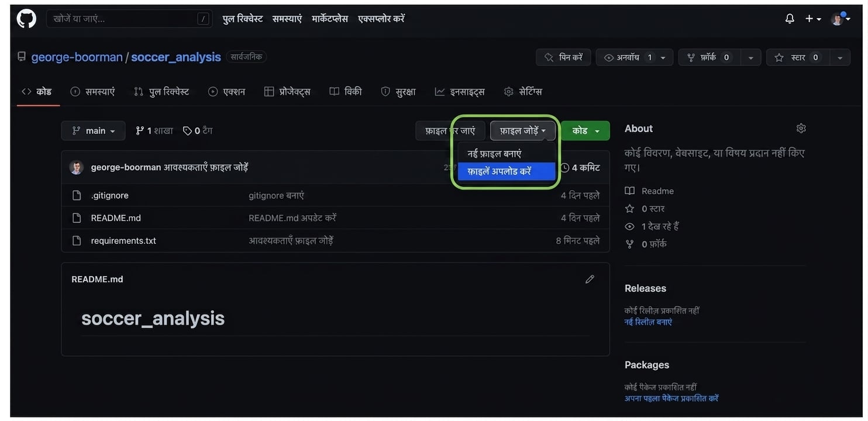Screen dimensions: 868x421
Task: Click नई रिलीज़ बनाएं link
Action: 648,322
